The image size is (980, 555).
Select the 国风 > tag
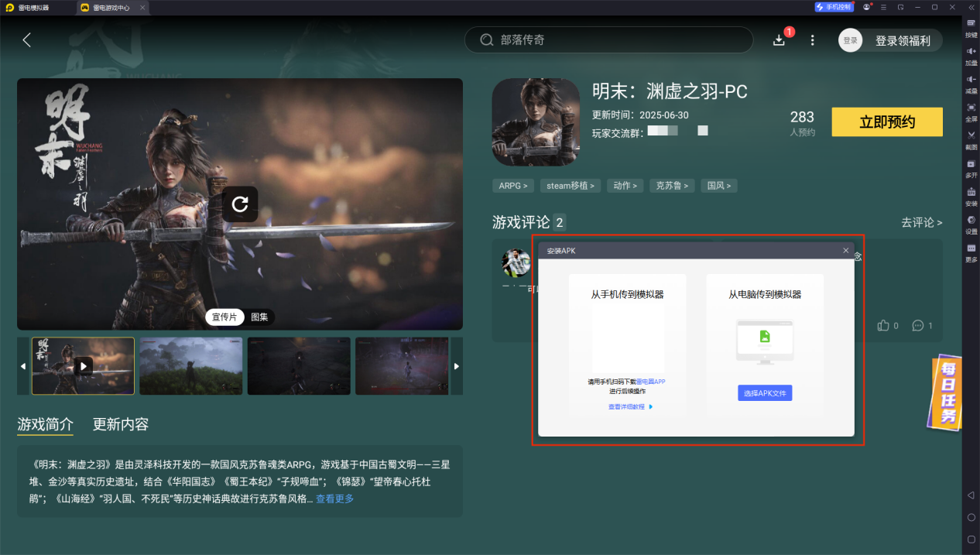tap(719, 186)
